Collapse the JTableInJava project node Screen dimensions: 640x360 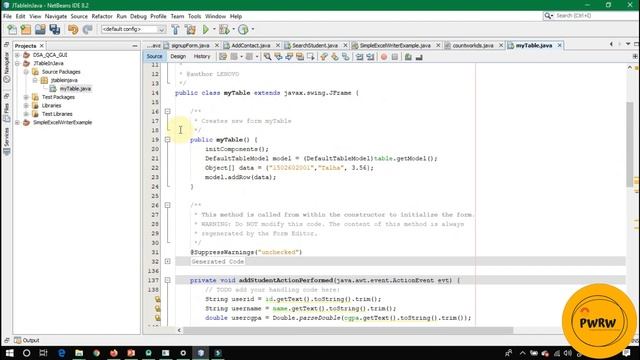tap(17, 63)
